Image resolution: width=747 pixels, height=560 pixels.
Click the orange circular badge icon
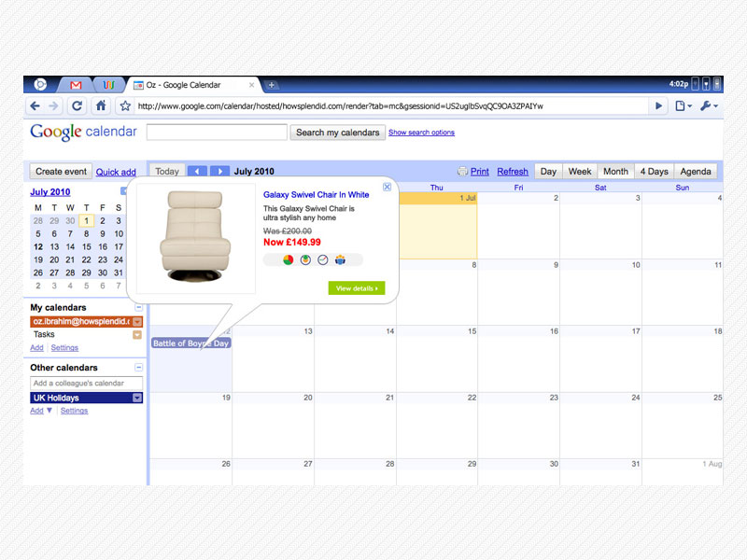(x=305, y=260)
